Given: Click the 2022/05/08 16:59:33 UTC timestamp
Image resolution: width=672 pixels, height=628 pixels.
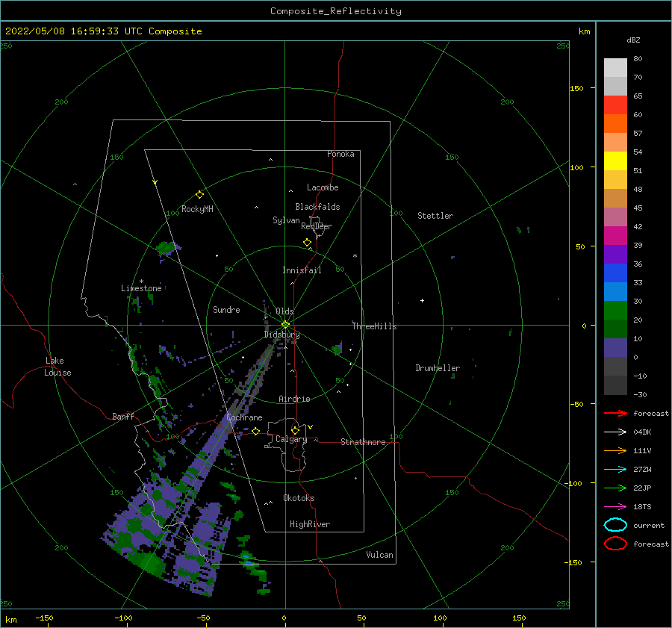Looking at the screenshot, I should pos(73,31).
